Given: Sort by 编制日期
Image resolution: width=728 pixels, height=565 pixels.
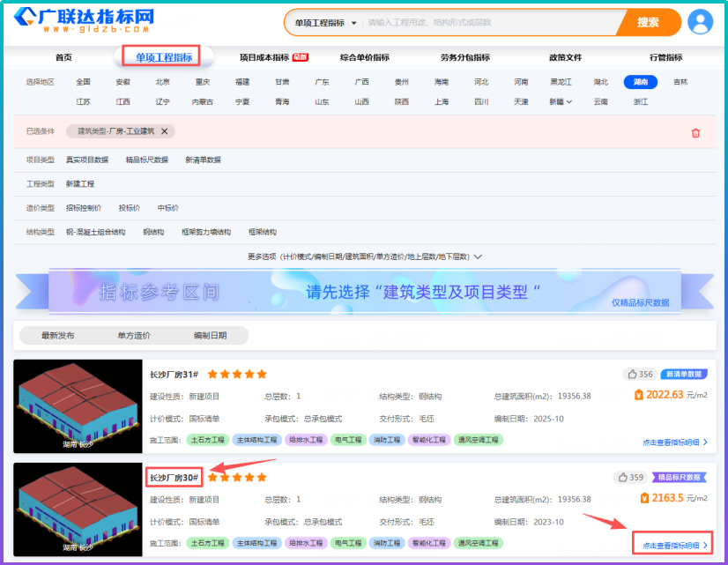Looking at the screenshot, I should click(x=210, y=336).
